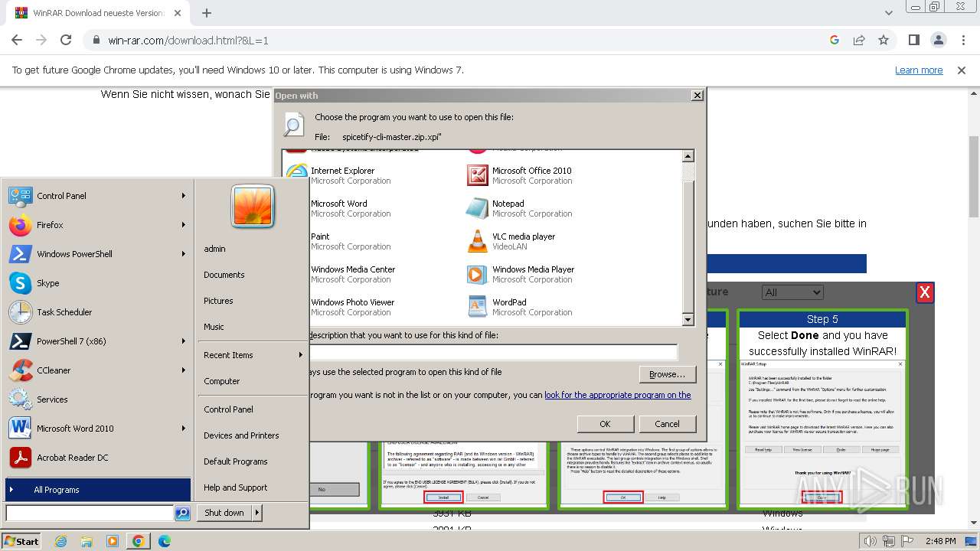The height and width of the screenshot is (551, 980).
Task: Open the Chrome side panel icon
Action: click(913, 40)
